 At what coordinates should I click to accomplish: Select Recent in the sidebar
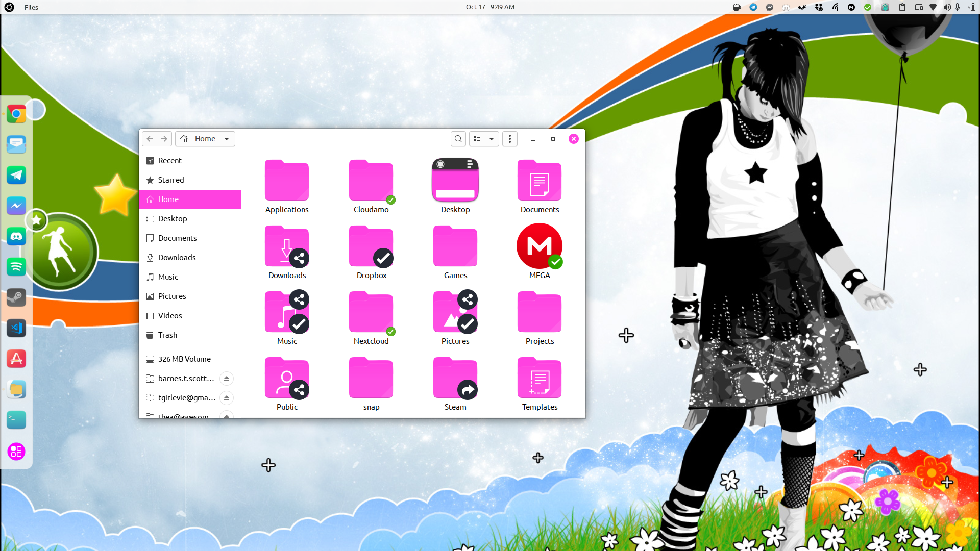pyautogui.click(x=190, y=161)
